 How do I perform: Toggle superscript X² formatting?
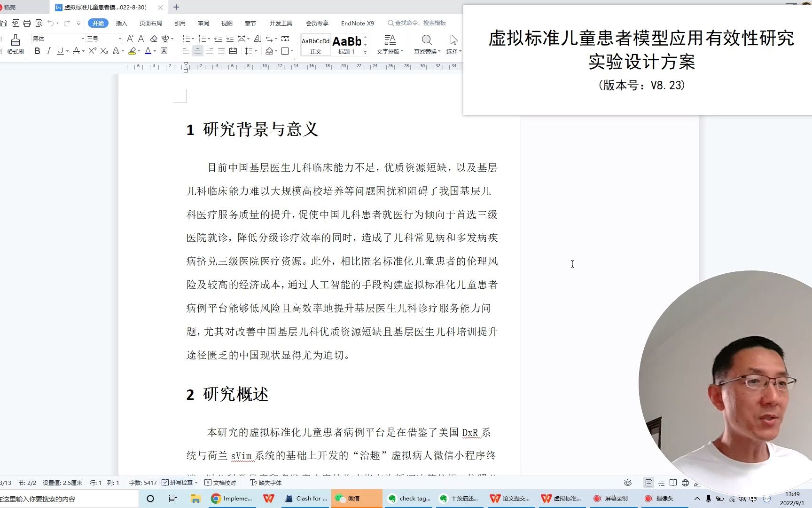click(93, 51)
